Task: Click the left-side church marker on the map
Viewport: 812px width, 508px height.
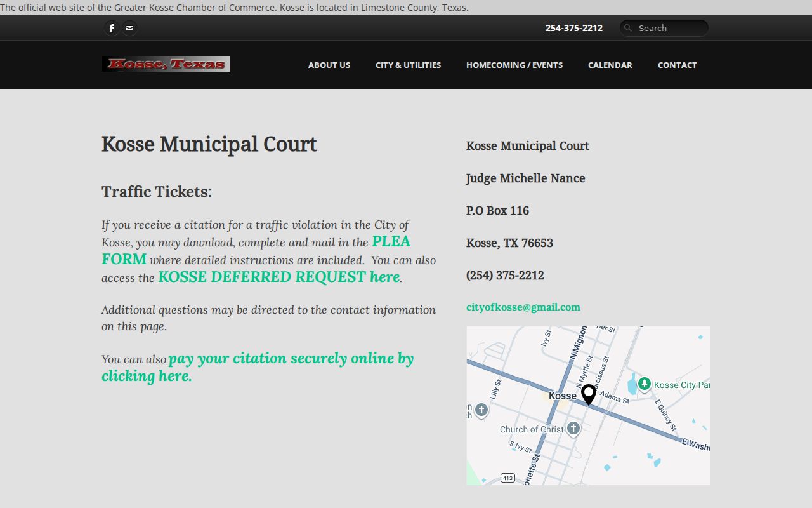Action: tap(481, 410)
